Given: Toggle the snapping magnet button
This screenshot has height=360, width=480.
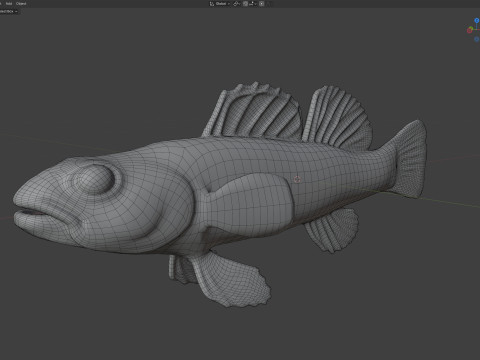Looking at the screenshot, I should tap(245, 4).
